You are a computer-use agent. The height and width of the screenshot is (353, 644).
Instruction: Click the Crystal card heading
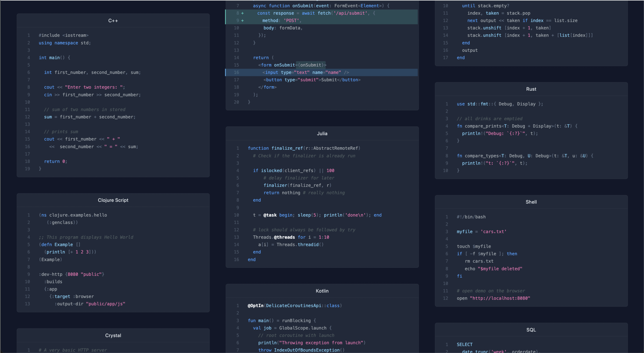tap(113, 335)
